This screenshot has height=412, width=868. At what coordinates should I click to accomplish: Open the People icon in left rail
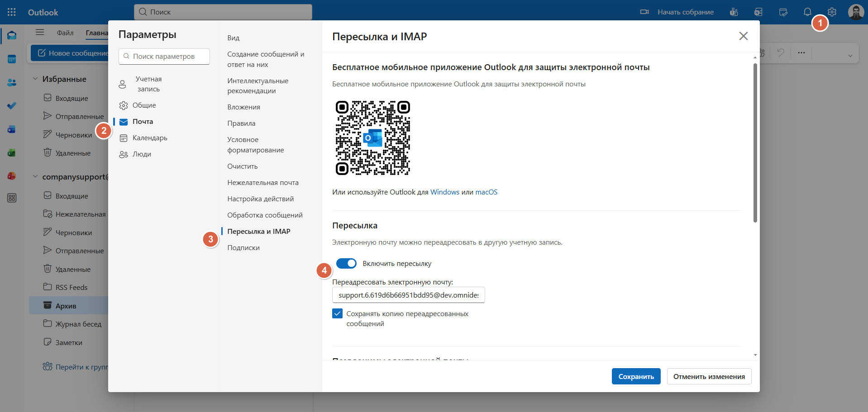pos(12,83)
